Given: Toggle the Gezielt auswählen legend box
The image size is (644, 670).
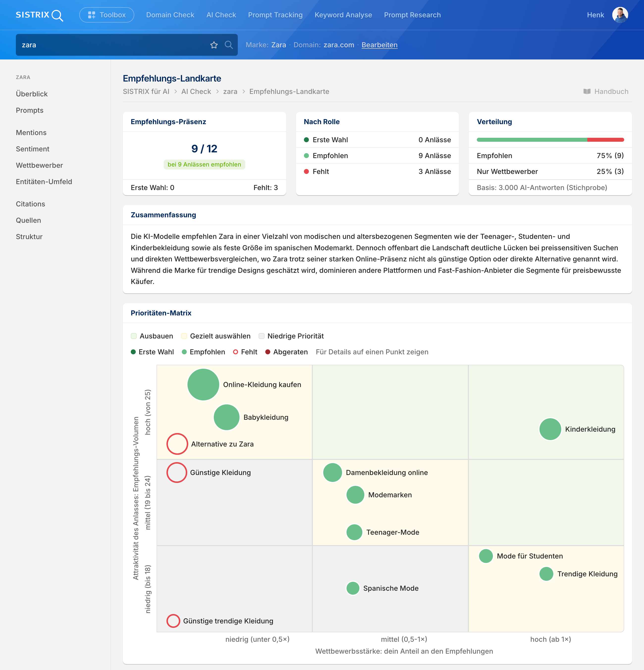Looking at the screenshot, I should [184, 336].
